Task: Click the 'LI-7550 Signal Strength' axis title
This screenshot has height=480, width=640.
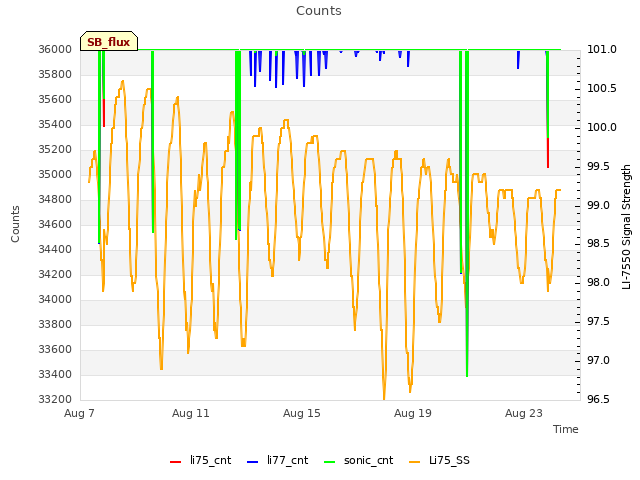Action: [x=626, y=227]
